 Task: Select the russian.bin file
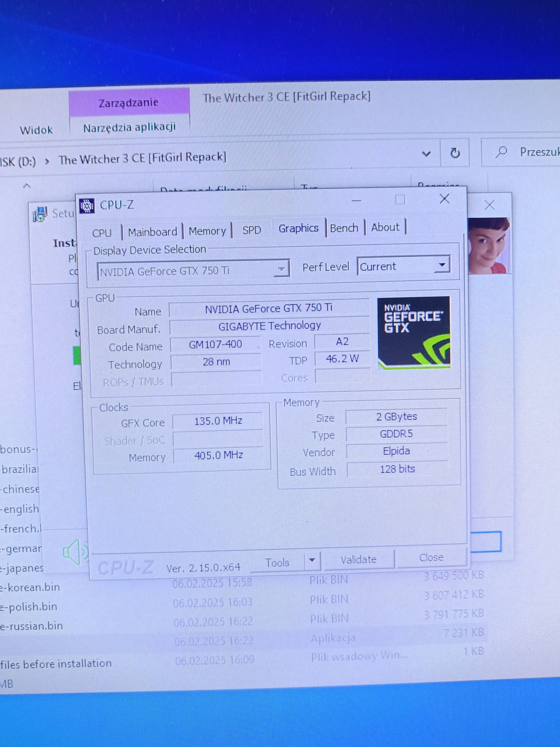coord(31,626)
